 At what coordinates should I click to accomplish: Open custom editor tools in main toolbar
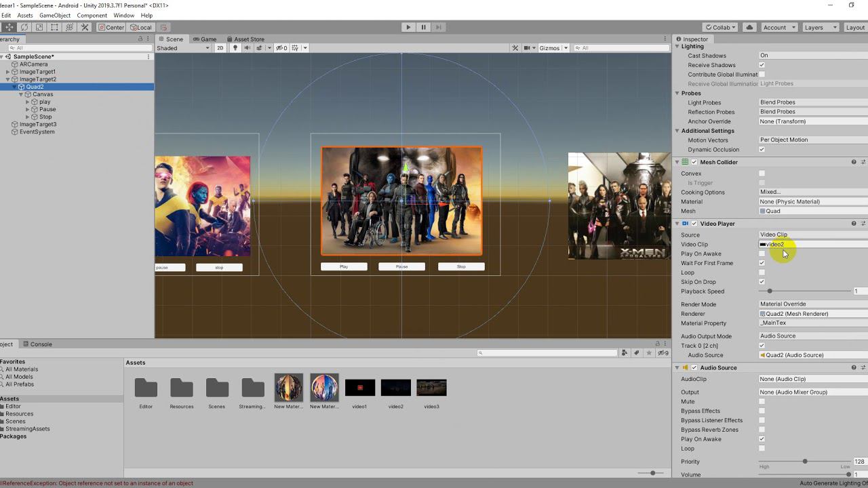85,27
